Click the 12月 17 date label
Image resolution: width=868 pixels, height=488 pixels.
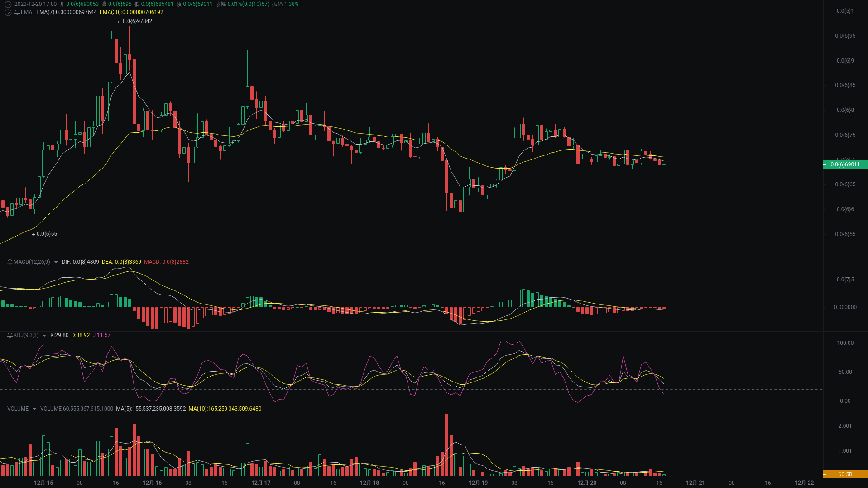[x=261, y=483]
